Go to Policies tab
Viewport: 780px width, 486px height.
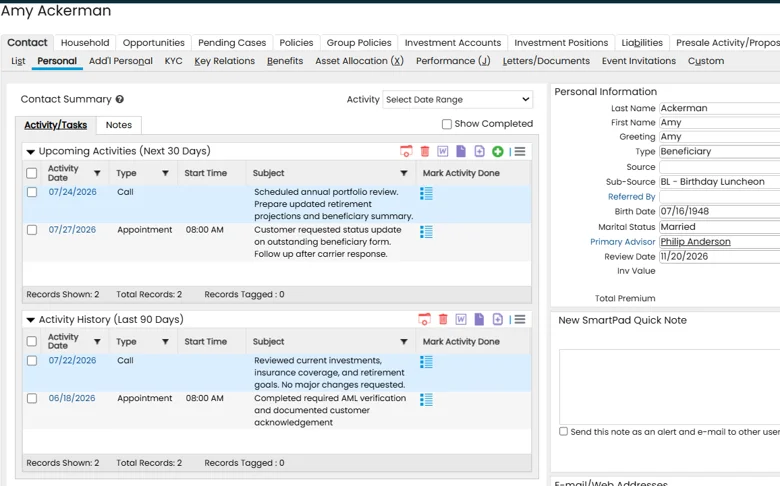pyautogui.click(x=296, y=43)
